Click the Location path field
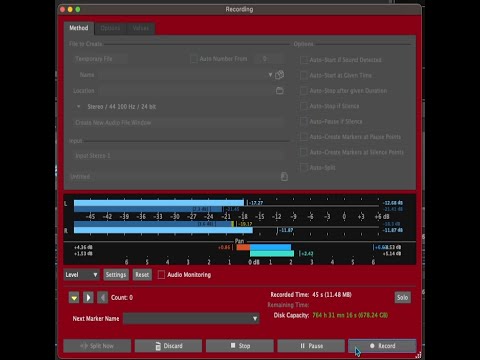The width and height of the screenshot is (480, 360). pos(186,91)
